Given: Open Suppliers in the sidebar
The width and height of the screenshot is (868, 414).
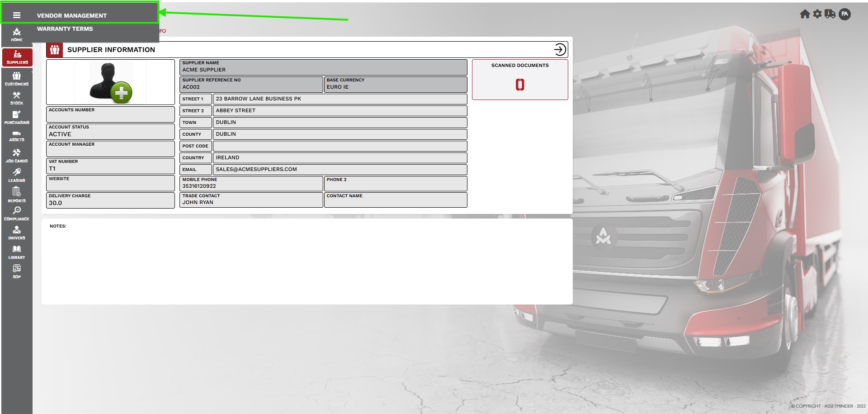Looking at the screenshot, I should point(17,57).
